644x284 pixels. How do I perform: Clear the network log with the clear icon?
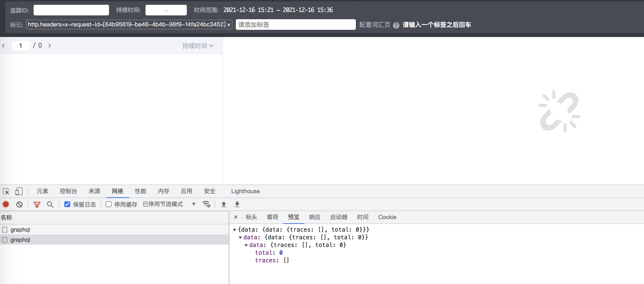pos(19,204)
